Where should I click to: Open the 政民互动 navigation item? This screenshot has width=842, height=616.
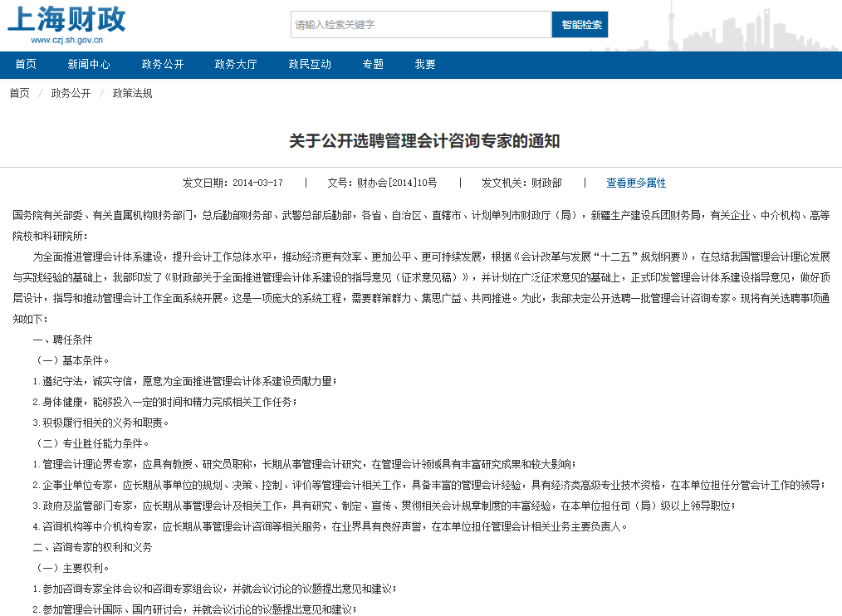310,65
